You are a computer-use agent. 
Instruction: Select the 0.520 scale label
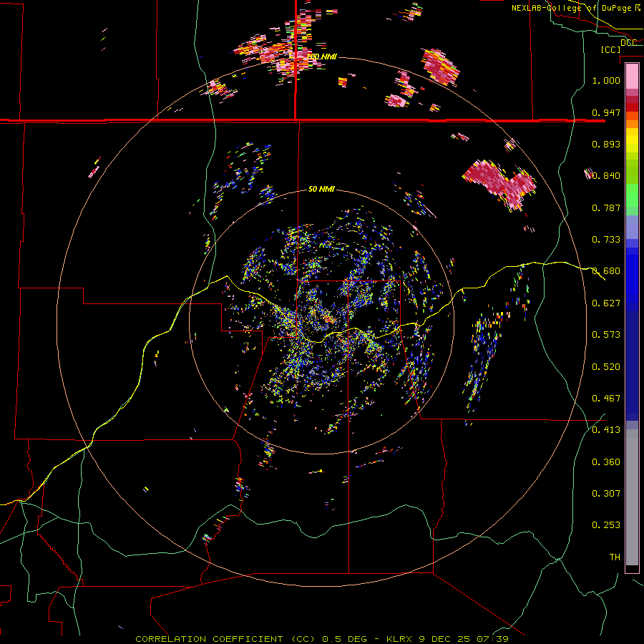(606, 367)
